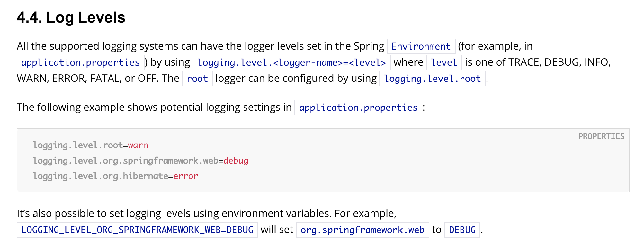Click "logging.level.root" key in the code block

click(78, 145)
